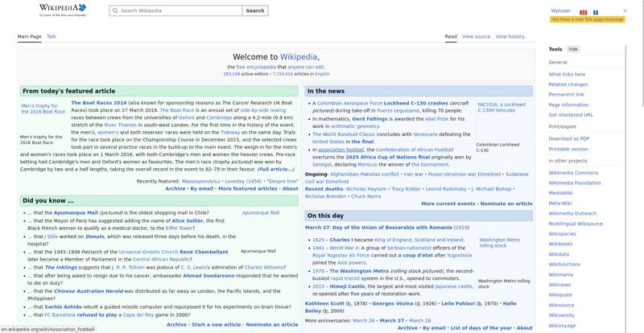The image size is (644, 333).
Task: Open the Apumanque Mall image thumbnail
Action: (260, 213)
